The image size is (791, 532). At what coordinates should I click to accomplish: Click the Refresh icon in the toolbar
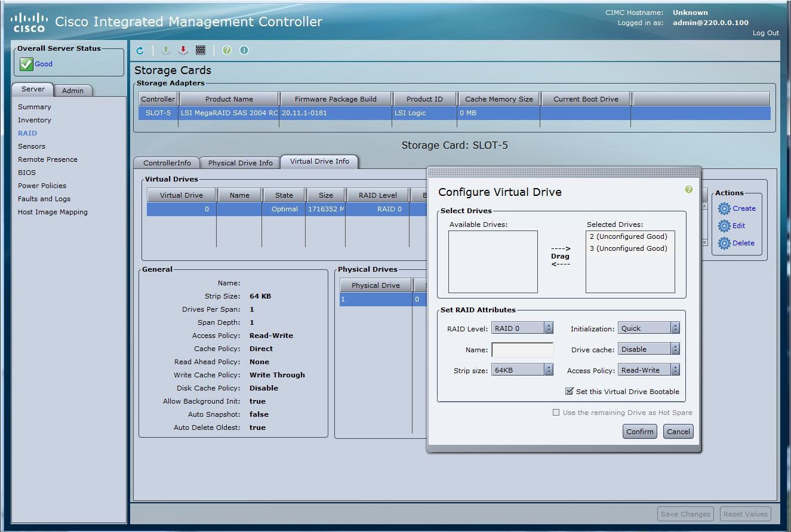pyautogui.click(x=140, y=51)
